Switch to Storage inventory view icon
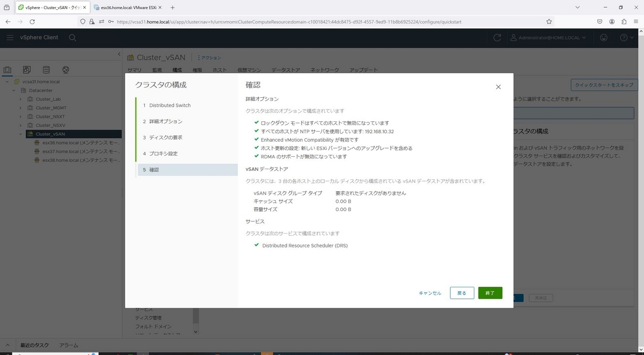 click(46, 70)
